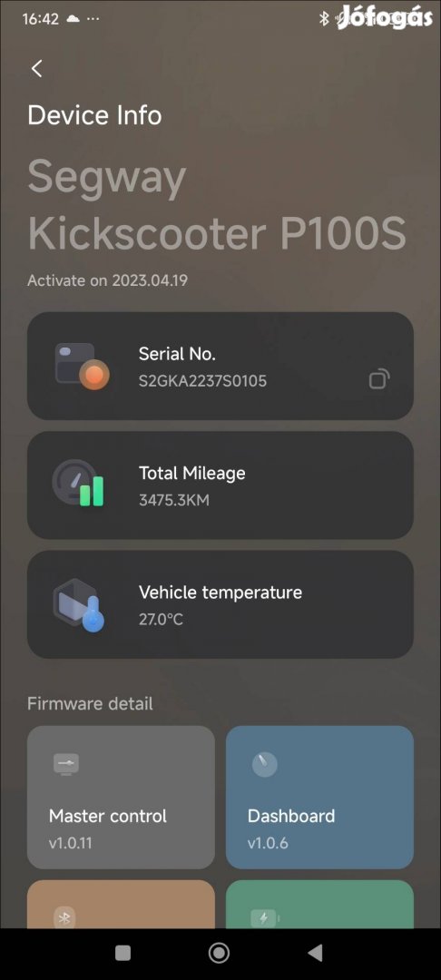Tap the Android home circle button
Screen dimensions: 441x980
click(x=219, y=953)
